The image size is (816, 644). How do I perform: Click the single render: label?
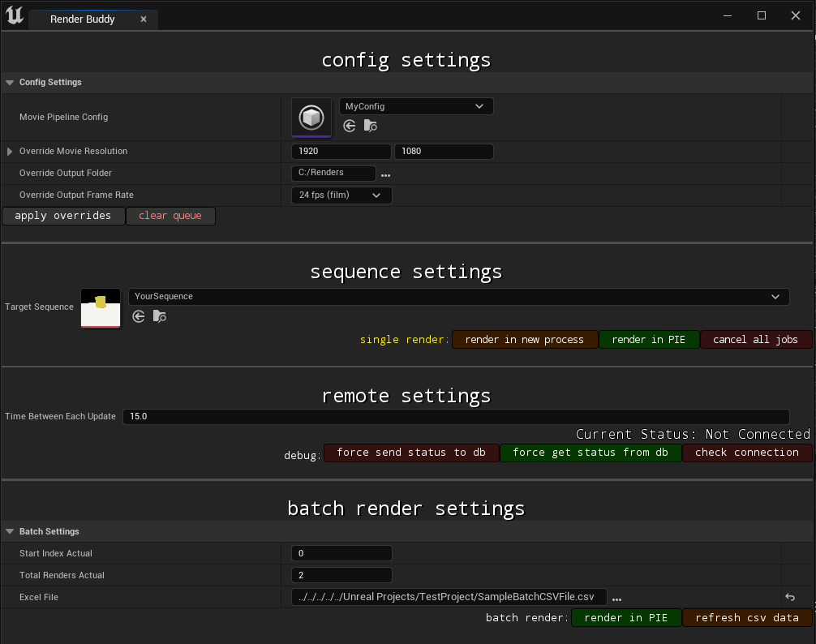pyautogui.click(x=405, y=340)
